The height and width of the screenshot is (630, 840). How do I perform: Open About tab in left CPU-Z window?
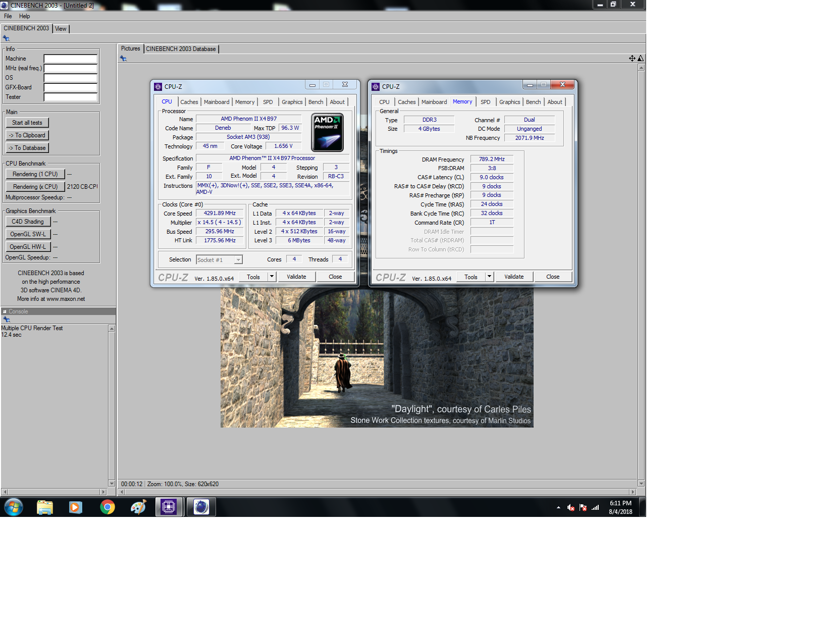(337, 102)
